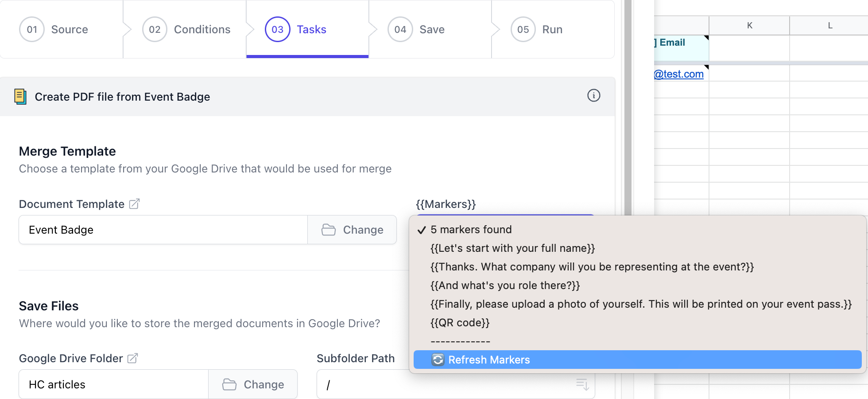The image size is (868, 399).
Task: Click the Google Drive Folder label
Action: (x=71, y=358)
